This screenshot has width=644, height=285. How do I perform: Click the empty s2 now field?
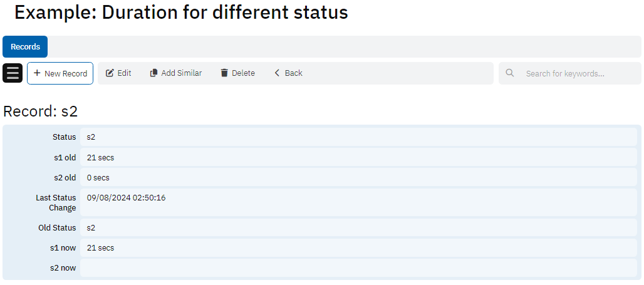click(357, 268)
